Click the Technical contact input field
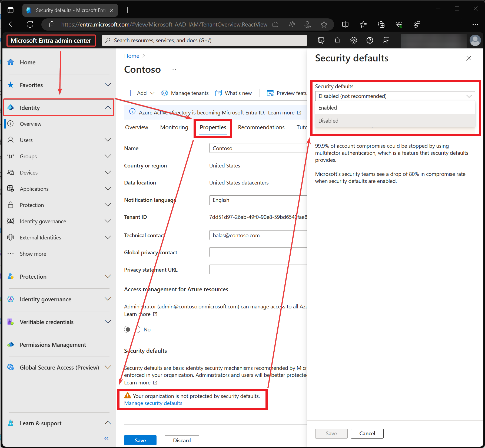Viewport: 485px width, 448px height. (x=258, y=235)
